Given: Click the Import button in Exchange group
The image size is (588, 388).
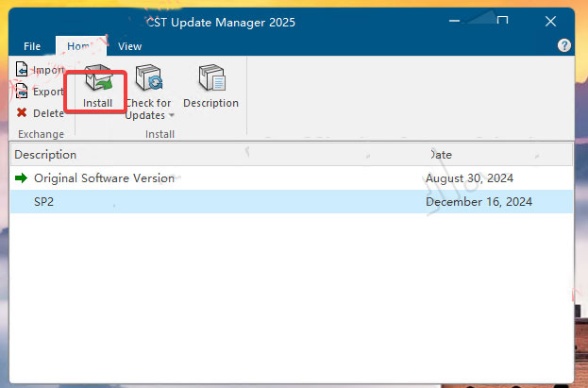Looking at the screenshot, I should click(x=41, y=70).
